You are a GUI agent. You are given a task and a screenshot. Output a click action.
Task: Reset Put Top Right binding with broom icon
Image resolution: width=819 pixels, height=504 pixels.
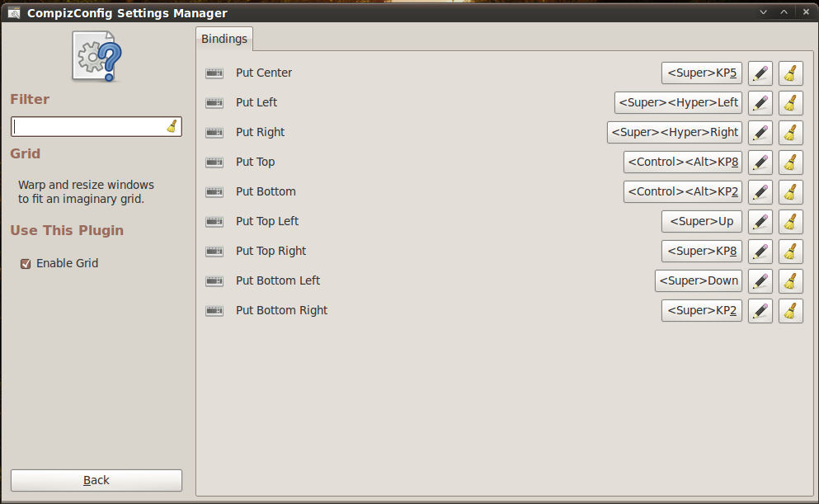790,252
